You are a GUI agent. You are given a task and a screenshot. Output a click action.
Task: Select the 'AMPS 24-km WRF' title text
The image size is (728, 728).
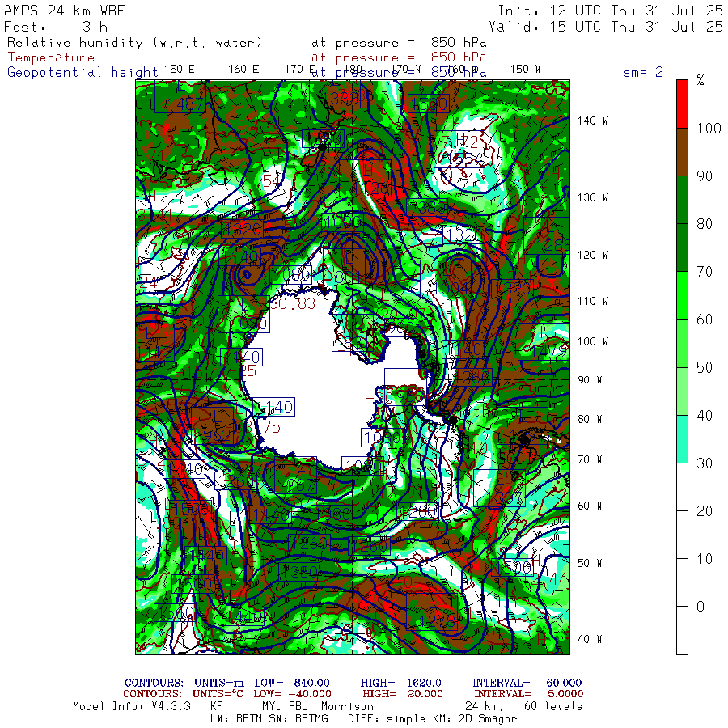64,11
